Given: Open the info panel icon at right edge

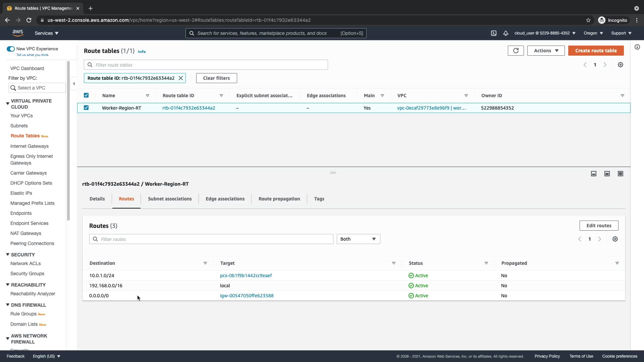Looking at the screenshot, I should coord(637,47).
